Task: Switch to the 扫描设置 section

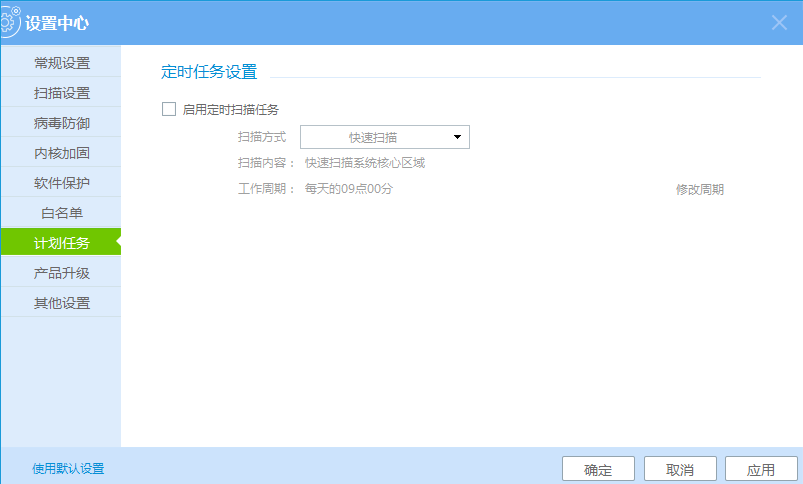Action: click(x=61, y=93)
